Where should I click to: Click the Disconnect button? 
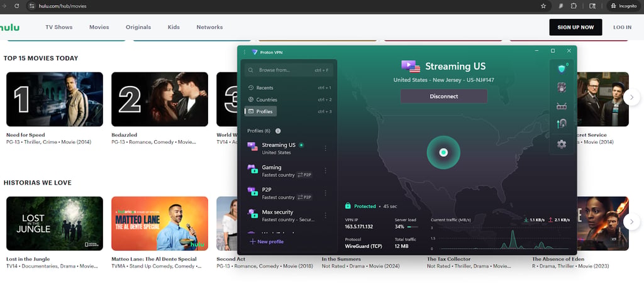(x=443, y=96)
